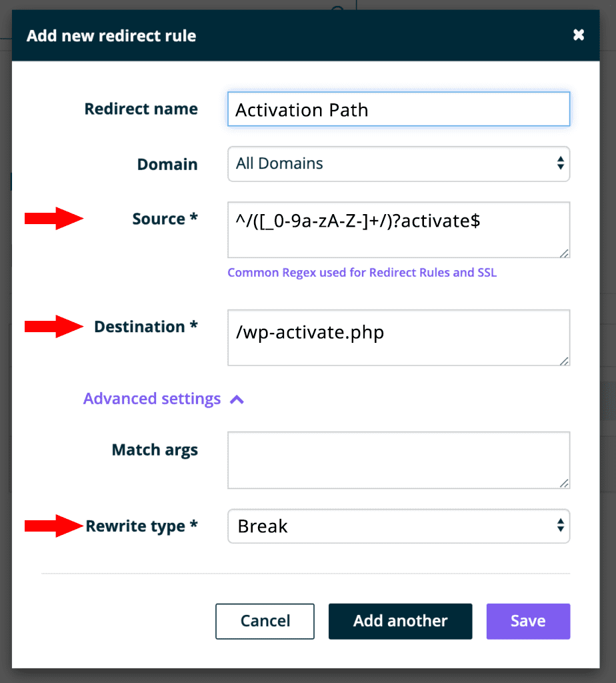Open the Rewrite type dropdown set to Break

point(398,526)
